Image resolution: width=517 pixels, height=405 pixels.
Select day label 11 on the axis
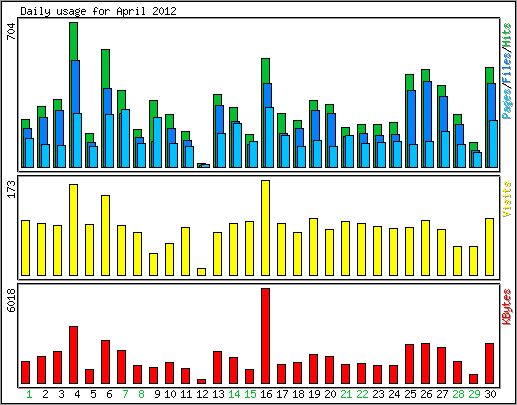point(186,394)
